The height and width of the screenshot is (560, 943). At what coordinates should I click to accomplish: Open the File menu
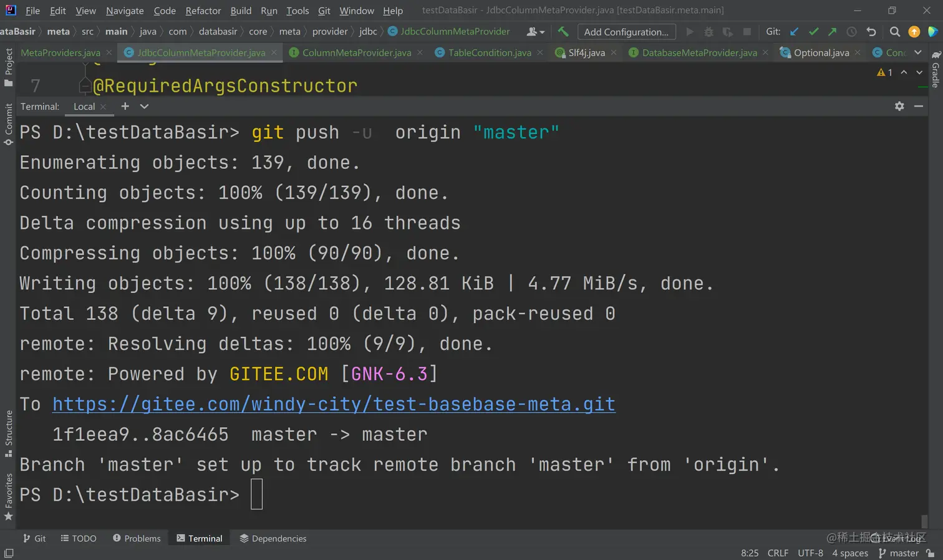tap(32, 11)
